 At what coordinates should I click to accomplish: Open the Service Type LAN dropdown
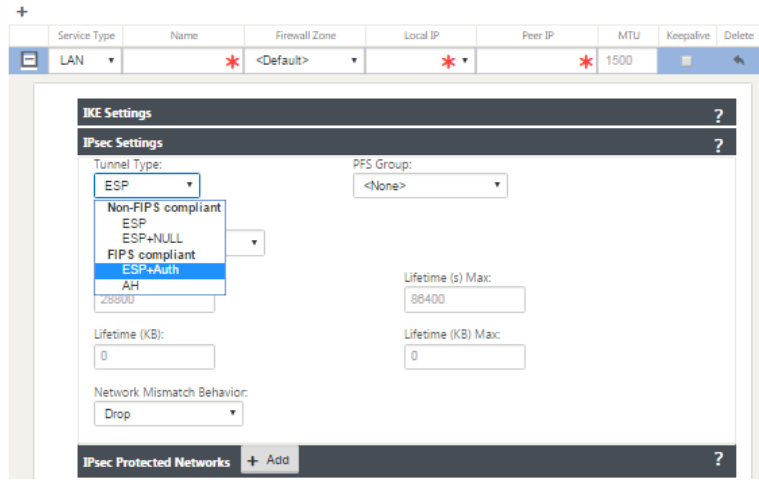[85, 61]
